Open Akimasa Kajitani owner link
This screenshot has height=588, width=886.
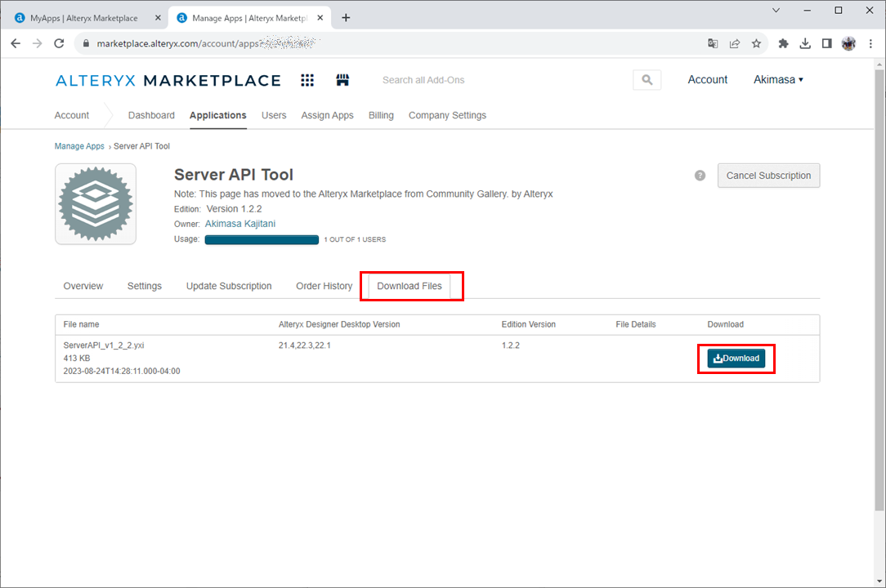[x=240, y=224]
